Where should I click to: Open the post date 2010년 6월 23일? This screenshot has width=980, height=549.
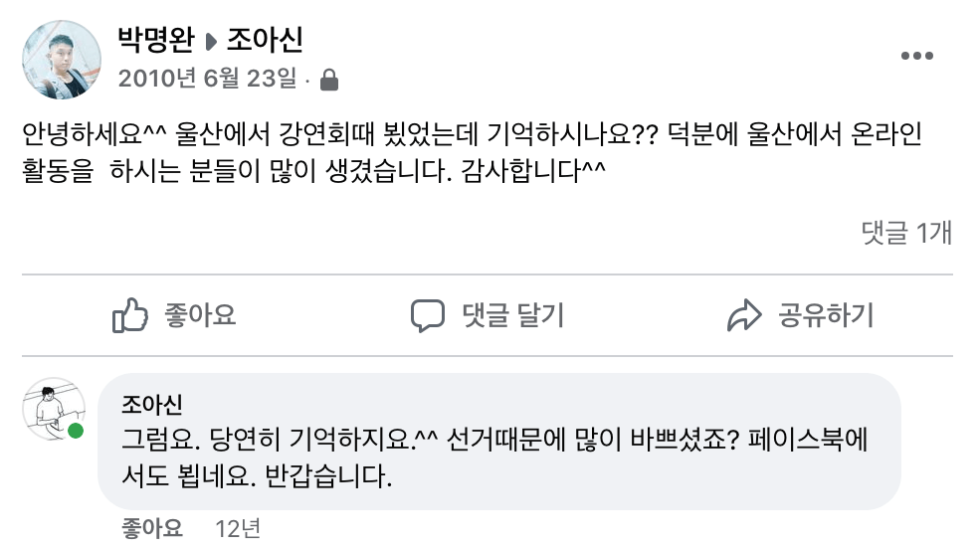(207, 79)
